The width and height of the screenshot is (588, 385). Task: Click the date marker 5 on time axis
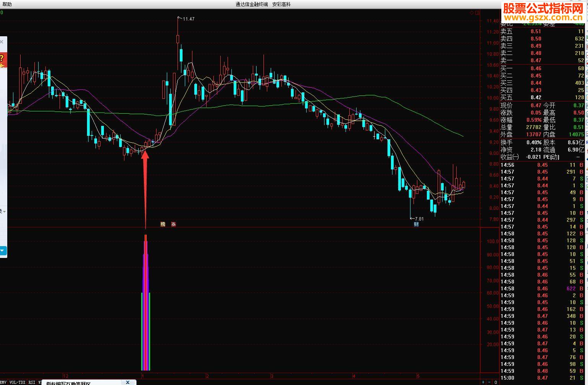[x=418, y=376]
